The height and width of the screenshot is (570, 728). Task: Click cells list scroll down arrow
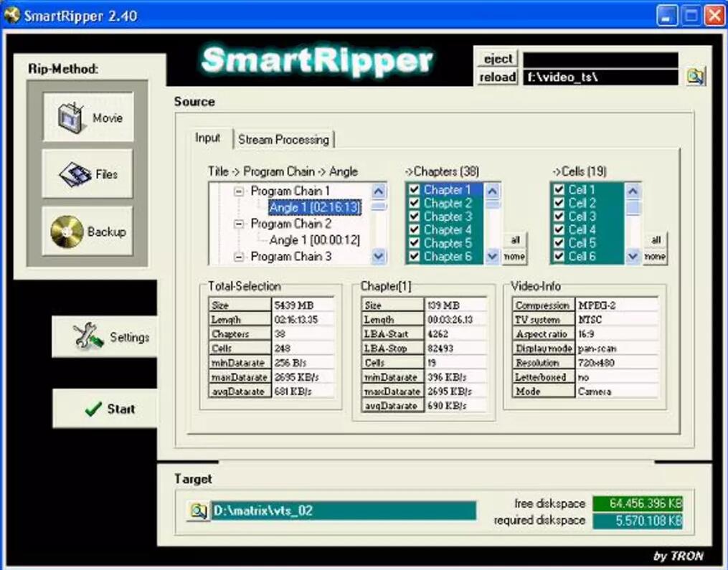click(x=633, y=256)
